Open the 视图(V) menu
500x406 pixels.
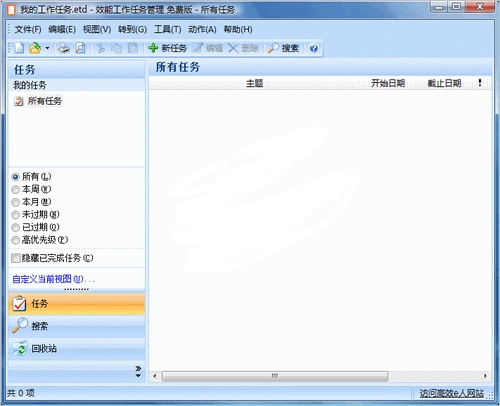tap(97, 29)
